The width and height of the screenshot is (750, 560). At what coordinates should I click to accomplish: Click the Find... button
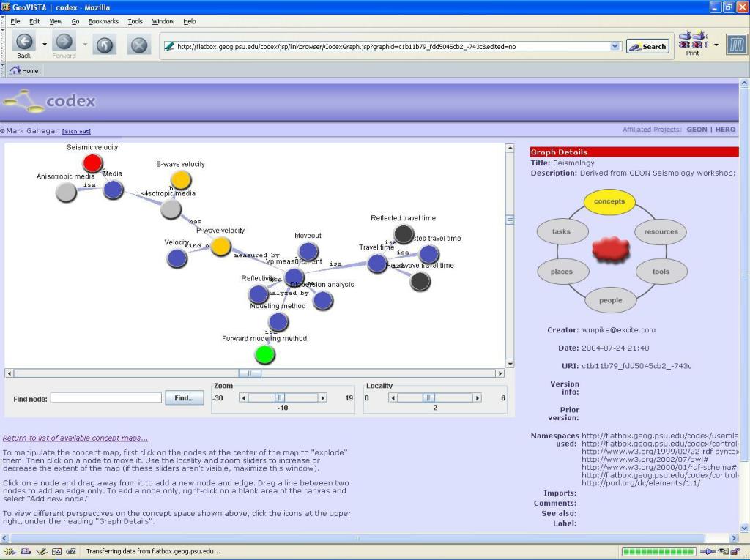click(x=184, y=398)
